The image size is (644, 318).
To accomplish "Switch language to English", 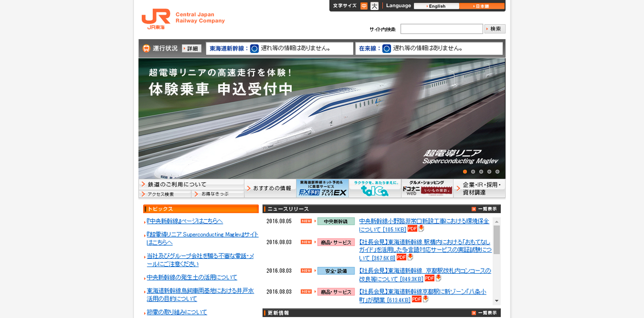I will coord(436,6).
